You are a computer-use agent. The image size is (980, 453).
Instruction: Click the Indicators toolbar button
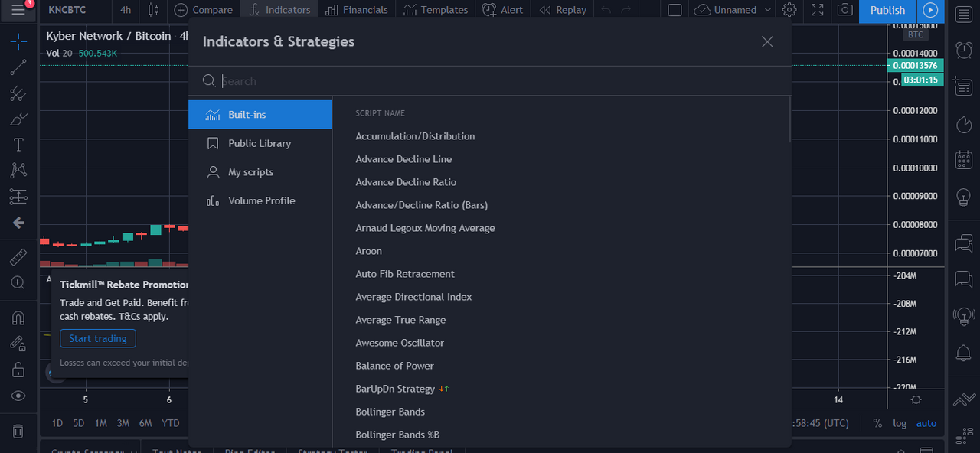280,10
